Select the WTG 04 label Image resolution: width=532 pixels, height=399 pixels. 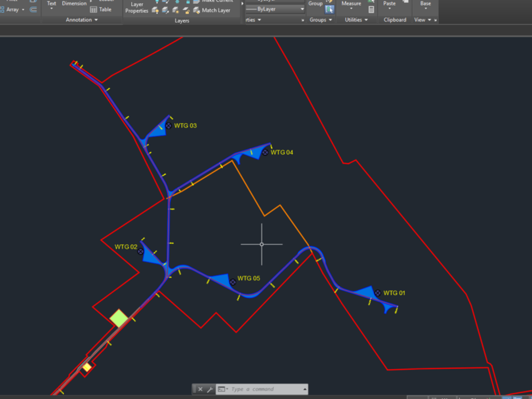[282, 152]
